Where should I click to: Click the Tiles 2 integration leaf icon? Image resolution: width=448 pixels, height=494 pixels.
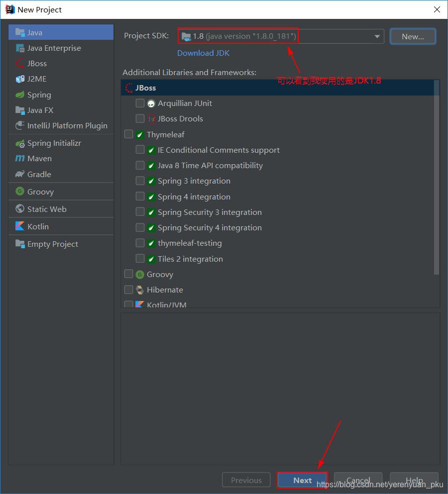[151, 259]
